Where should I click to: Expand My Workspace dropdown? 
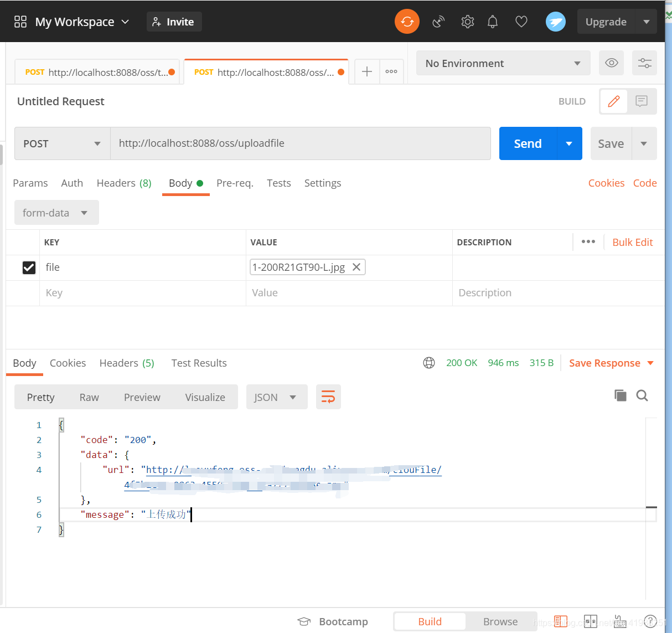125,22
